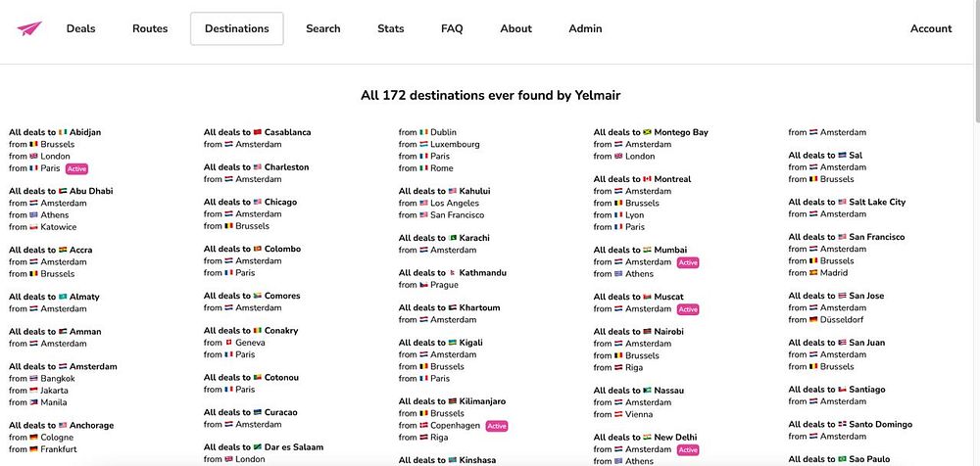The height and width of the screenshot is (466, 980).
Task: Open the Admin menu item
Action: click(585, 28)
